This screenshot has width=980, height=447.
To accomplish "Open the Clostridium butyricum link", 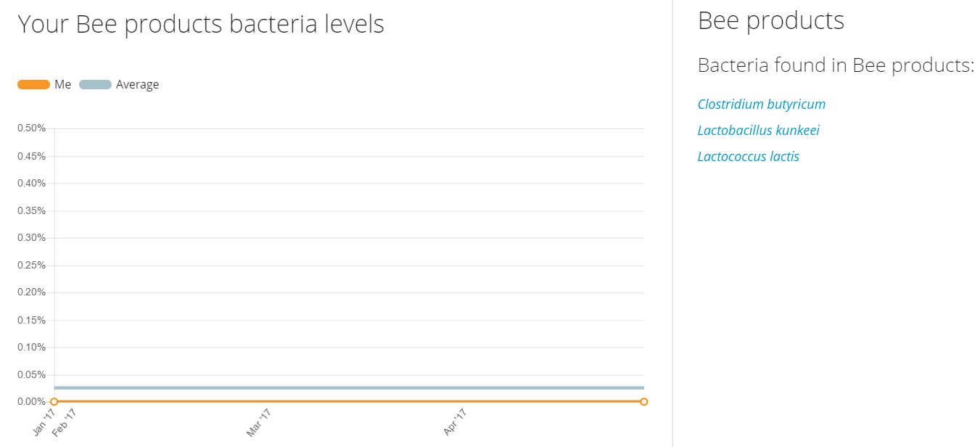I will point(761,104).
